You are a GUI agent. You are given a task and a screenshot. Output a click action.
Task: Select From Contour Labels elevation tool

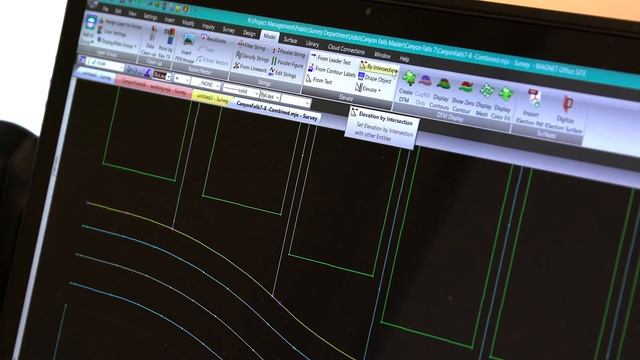[332, 71]
